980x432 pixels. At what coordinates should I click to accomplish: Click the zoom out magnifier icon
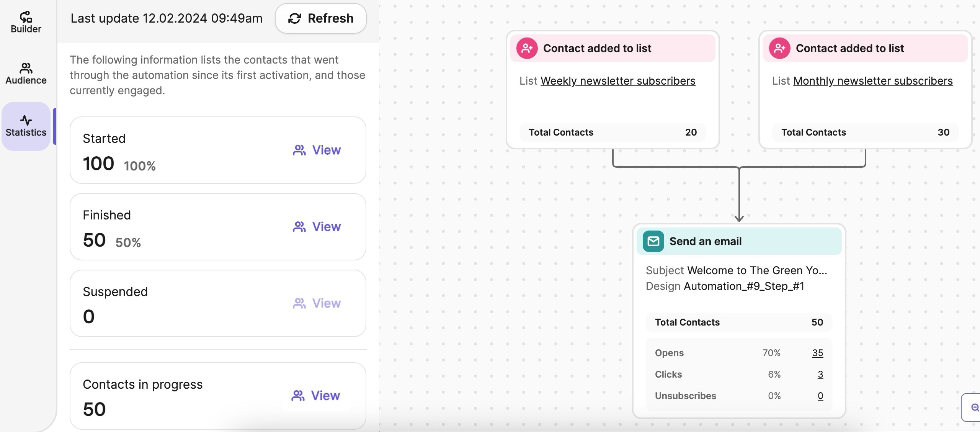(x=975, y=407)
